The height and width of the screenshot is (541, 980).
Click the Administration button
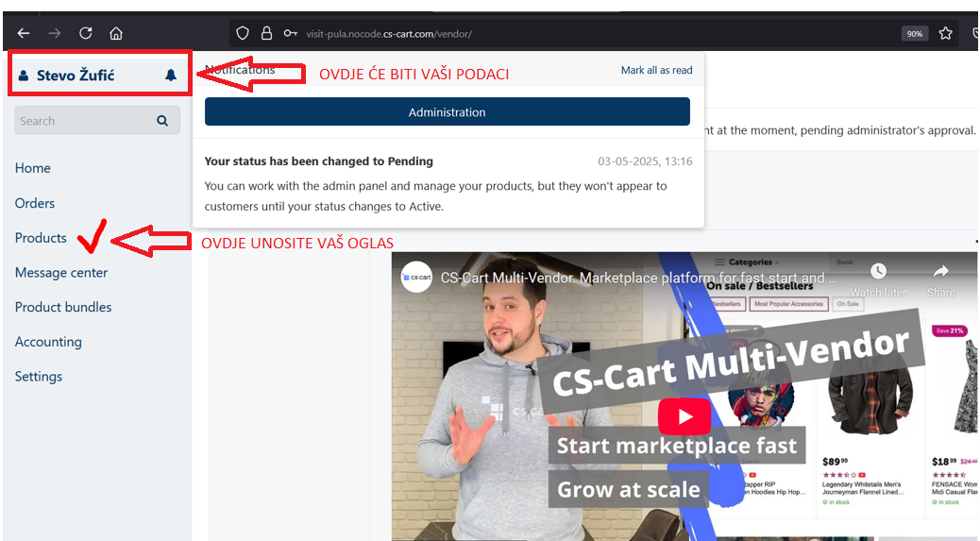click(x=448, y=111)
